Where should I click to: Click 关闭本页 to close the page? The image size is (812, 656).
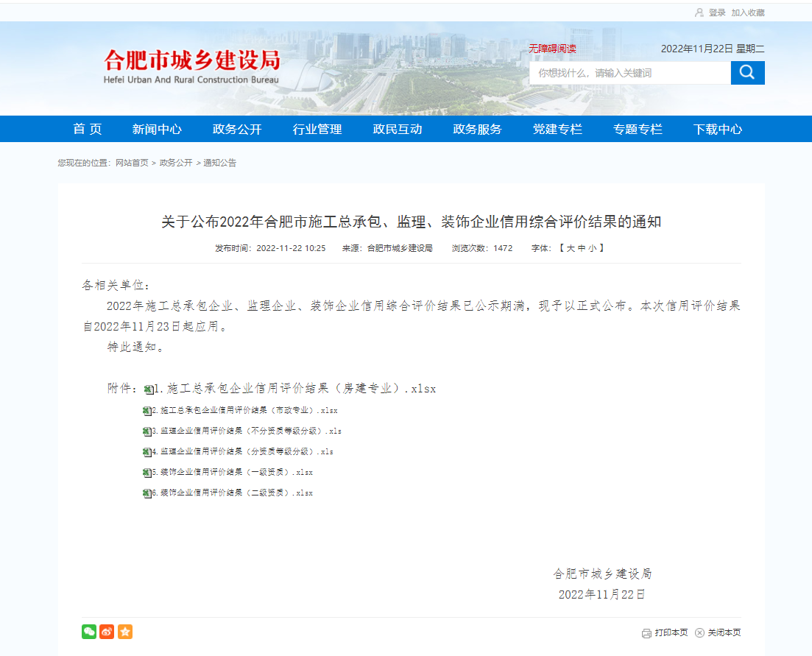point(724,632)
